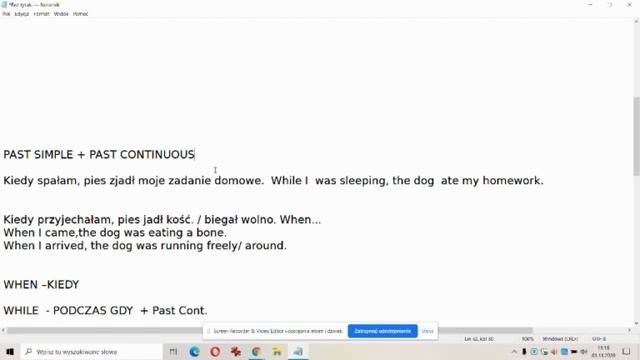Viewport: 640px width, 360px height.
Task: Click the line beginning 'Kiedy przyjechałam, pies jadł kość'
Action: coord(162,220)
